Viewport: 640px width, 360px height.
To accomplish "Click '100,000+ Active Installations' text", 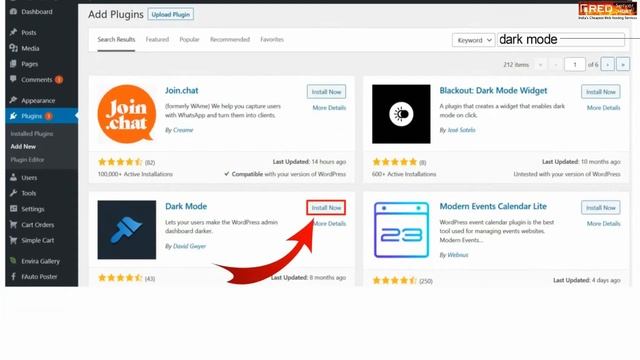I will tap(135, 174).
